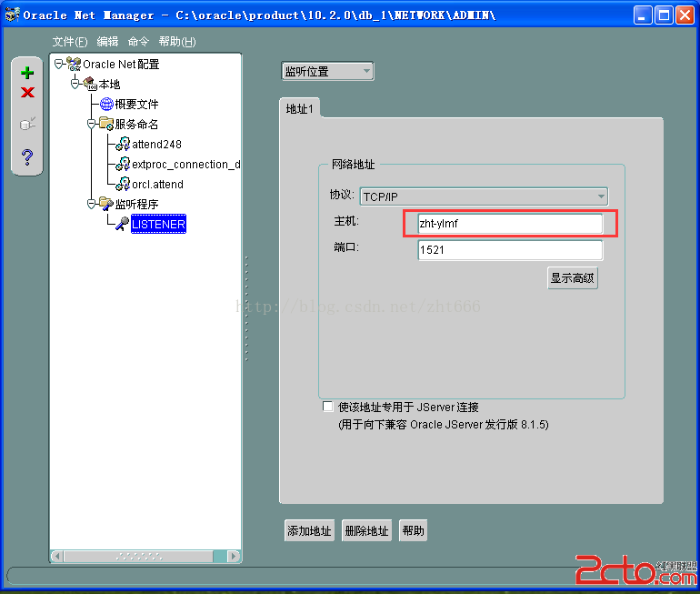Click the 添加地址 button
Image resolution: width=700 pixels, height=594 pixels.
click(309, 530)
